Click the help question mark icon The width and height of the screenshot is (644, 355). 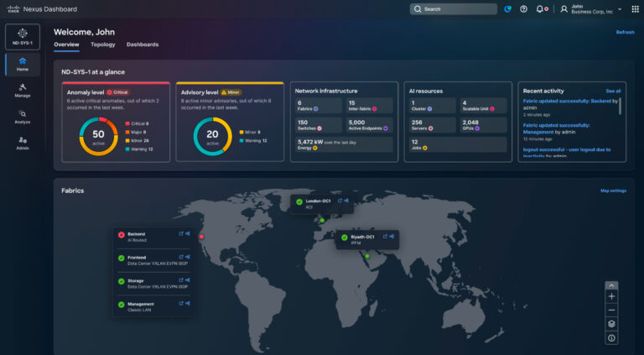pyautogui.click(x=524, y=9)
